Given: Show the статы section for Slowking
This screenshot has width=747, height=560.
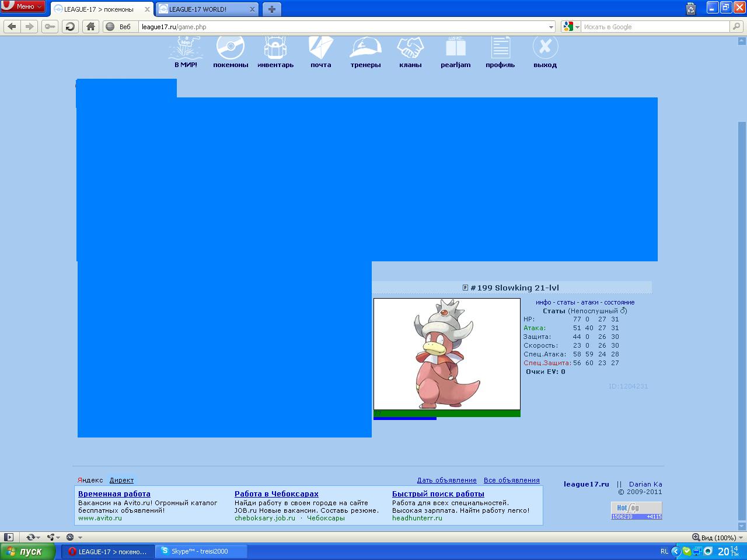Looking at the screenshot, I should 566,302.
